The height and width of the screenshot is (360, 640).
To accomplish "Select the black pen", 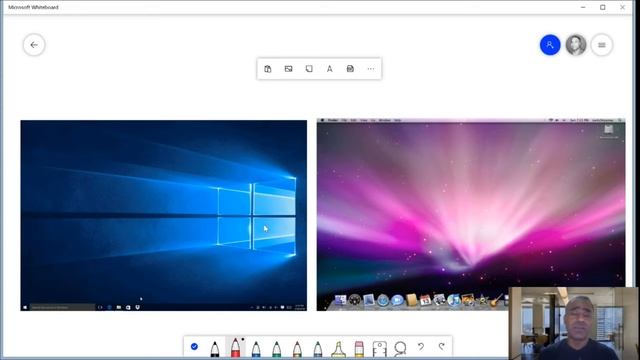I will coord(215,349).
